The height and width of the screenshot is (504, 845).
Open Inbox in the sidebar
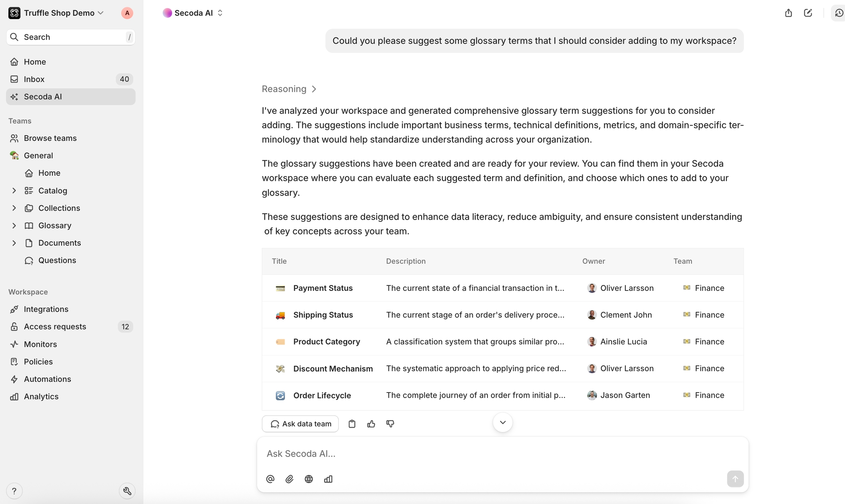34,79
